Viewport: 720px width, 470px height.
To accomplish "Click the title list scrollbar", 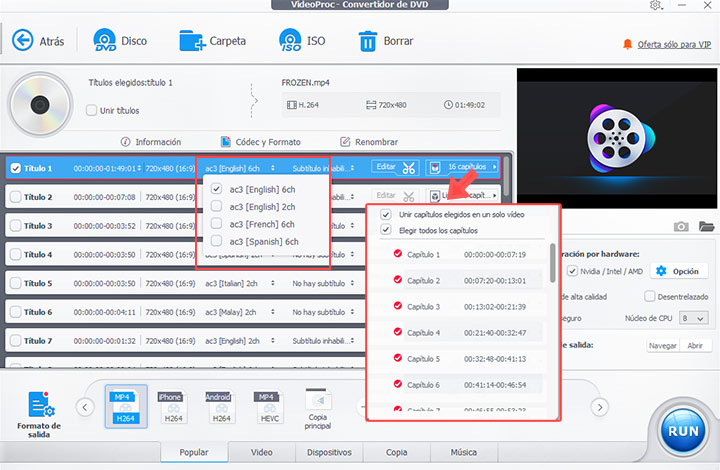I will 506,176.
